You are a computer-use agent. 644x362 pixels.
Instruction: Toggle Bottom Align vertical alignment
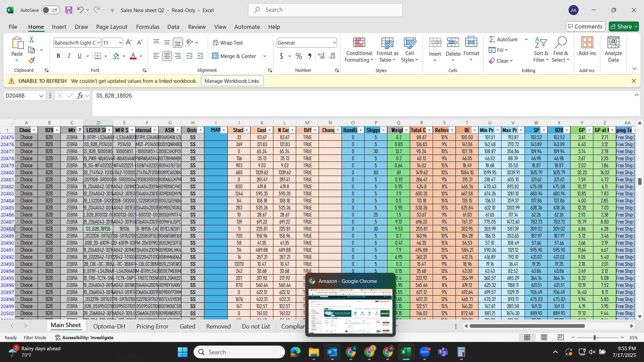[x=178, y=43]
